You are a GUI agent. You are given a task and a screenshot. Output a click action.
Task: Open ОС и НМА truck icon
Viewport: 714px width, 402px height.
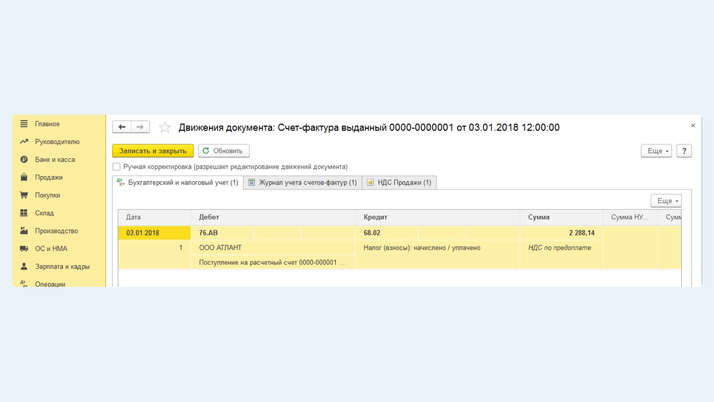coord(24,249)
